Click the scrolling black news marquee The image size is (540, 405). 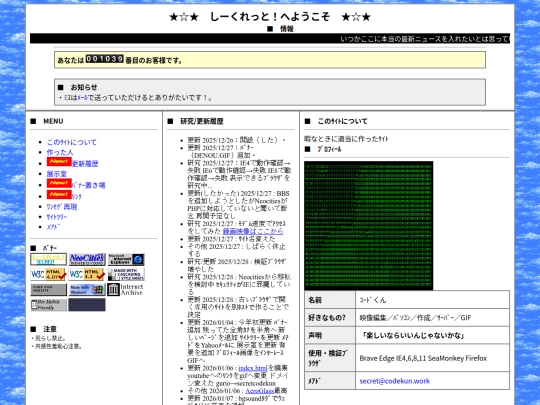[x=270, y=39]
